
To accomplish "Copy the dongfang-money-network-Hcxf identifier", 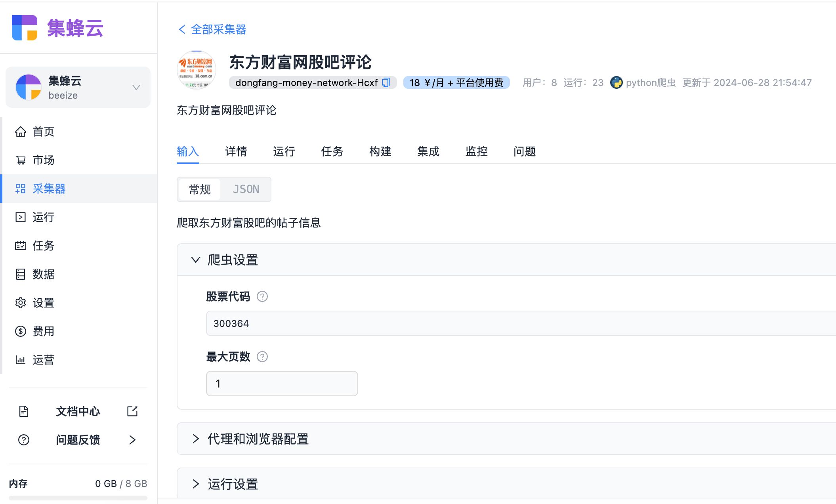I will [x=386, y=82].
